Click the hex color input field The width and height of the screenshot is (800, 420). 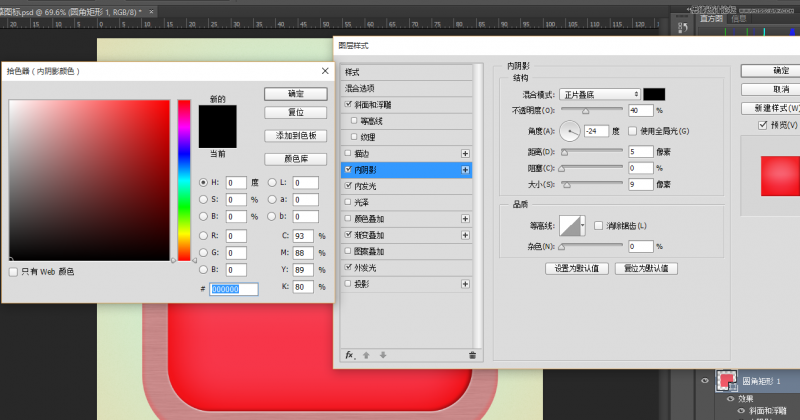(x=234, y=289)
